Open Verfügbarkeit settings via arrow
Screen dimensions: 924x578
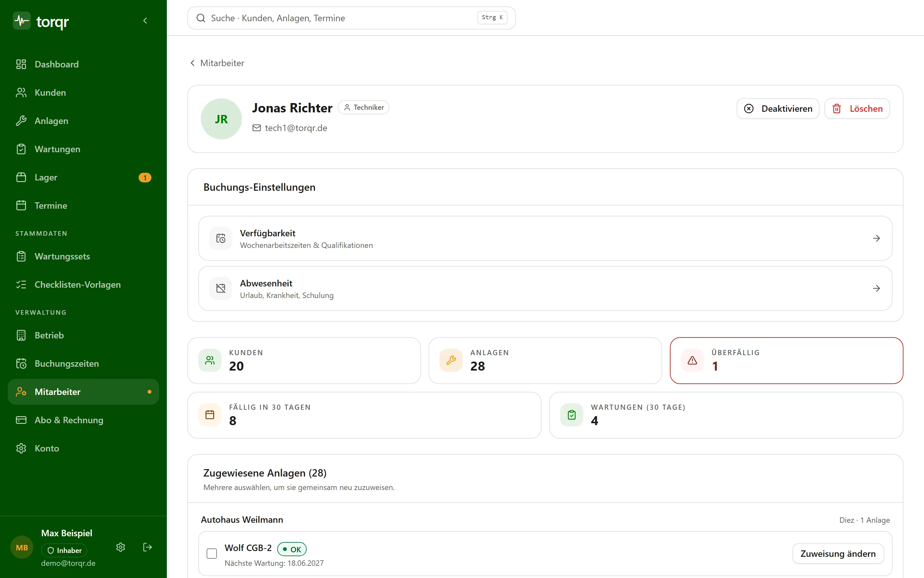(x=876, y=238)
